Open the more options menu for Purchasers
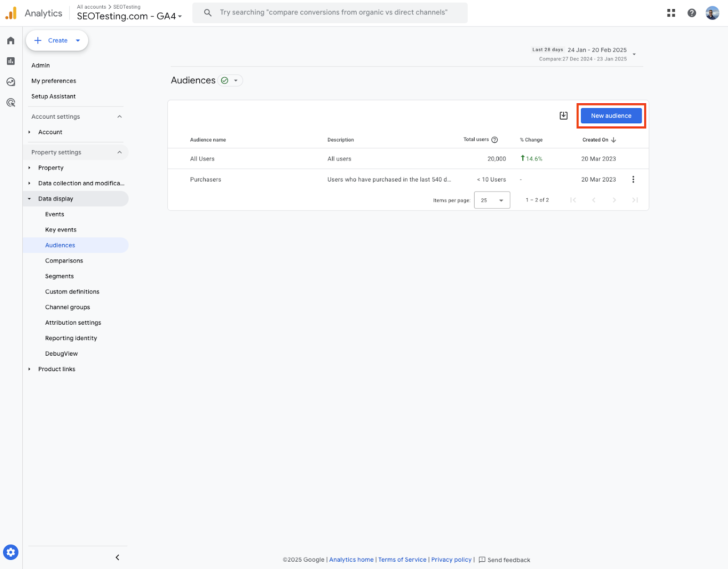This screenshot has height=569, width=728. (x=633, y=180)
